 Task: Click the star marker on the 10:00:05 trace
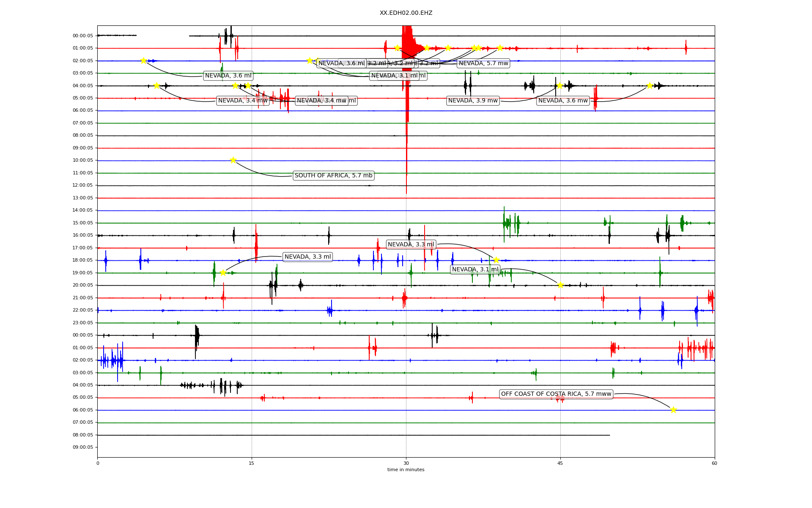click(233, 160)
